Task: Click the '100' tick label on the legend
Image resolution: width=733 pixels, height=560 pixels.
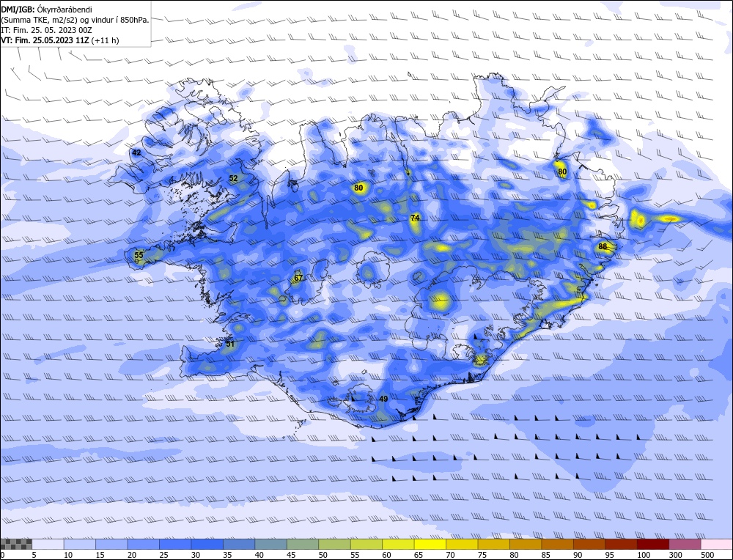Action: click(x=644, y=555)
